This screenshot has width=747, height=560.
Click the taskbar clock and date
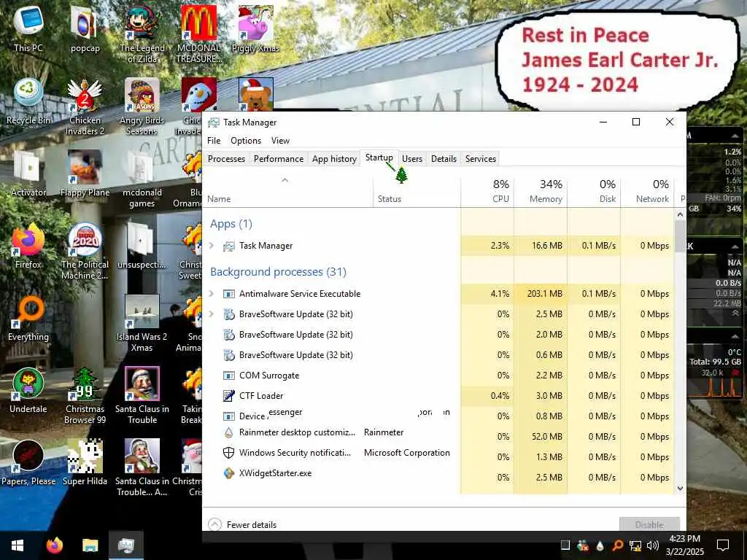(684, 545)
